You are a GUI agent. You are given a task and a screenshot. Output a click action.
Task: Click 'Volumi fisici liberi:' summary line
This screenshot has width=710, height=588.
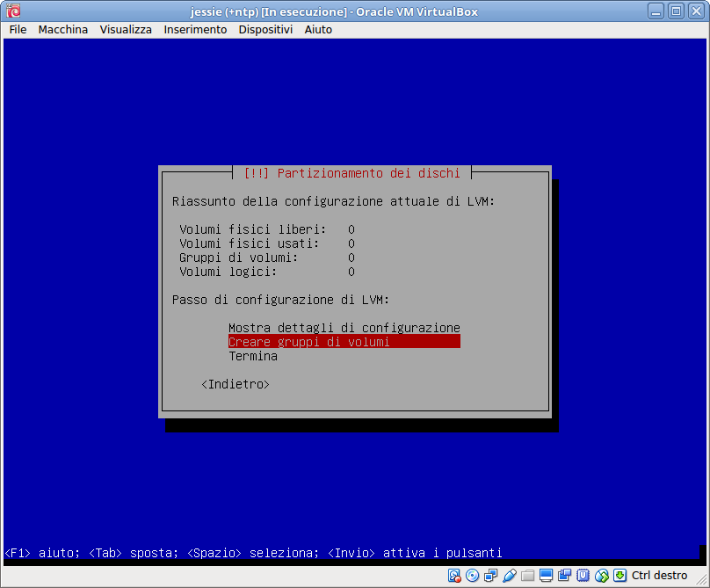(267, 229)
